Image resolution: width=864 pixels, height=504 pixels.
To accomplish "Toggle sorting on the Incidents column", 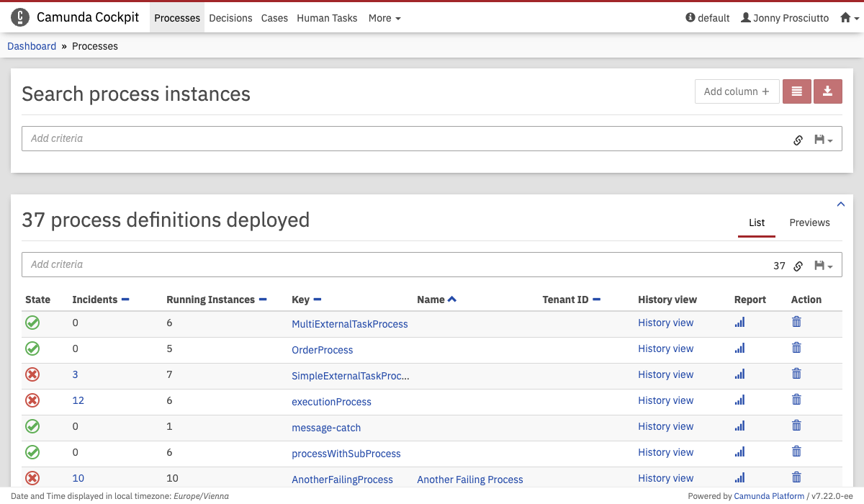I will [x=125, y=300].
